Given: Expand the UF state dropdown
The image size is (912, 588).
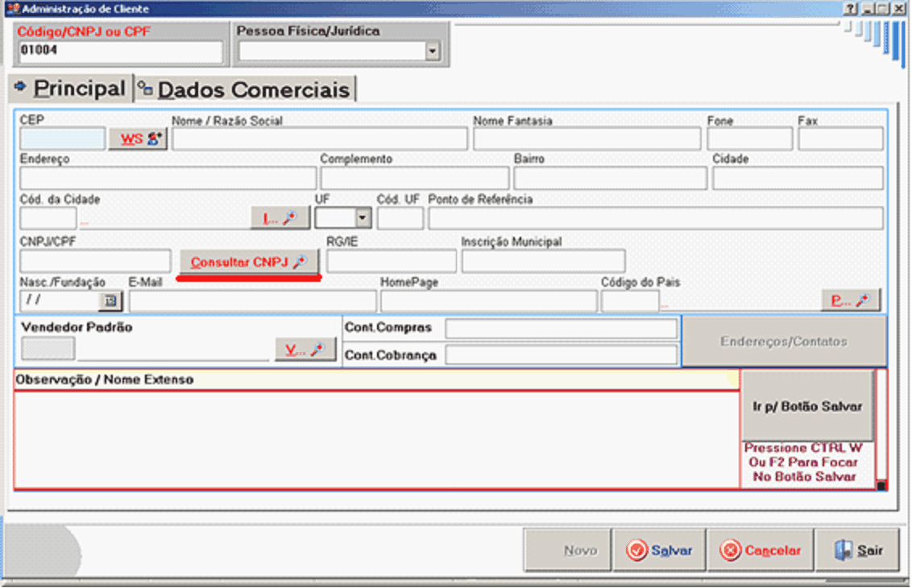Looking at the screenshot, I should (363, 218).
